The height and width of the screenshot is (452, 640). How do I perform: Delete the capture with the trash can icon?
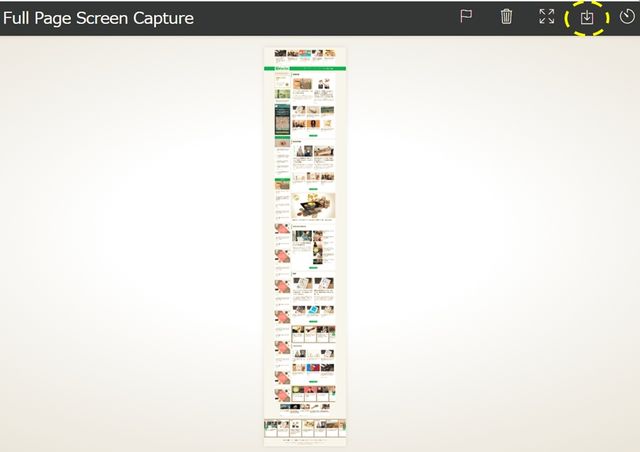506,17
